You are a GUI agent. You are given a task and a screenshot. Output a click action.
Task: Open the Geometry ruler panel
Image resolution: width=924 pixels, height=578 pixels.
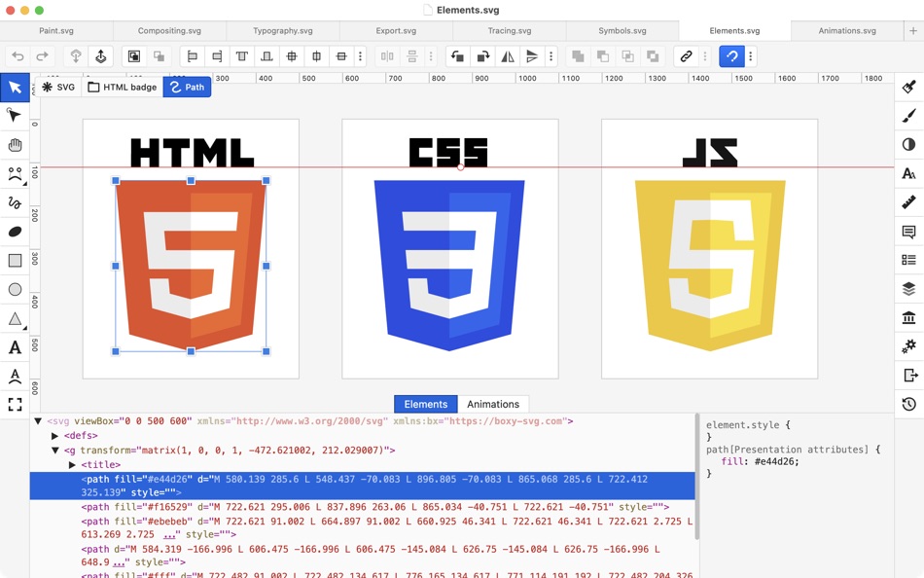pyautogui.click(x=908, y=202)
